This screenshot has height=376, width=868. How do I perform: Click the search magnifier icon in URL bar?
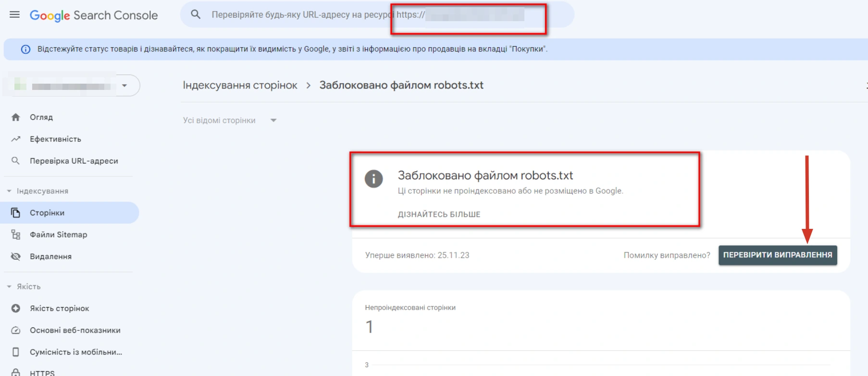[196, 14]
